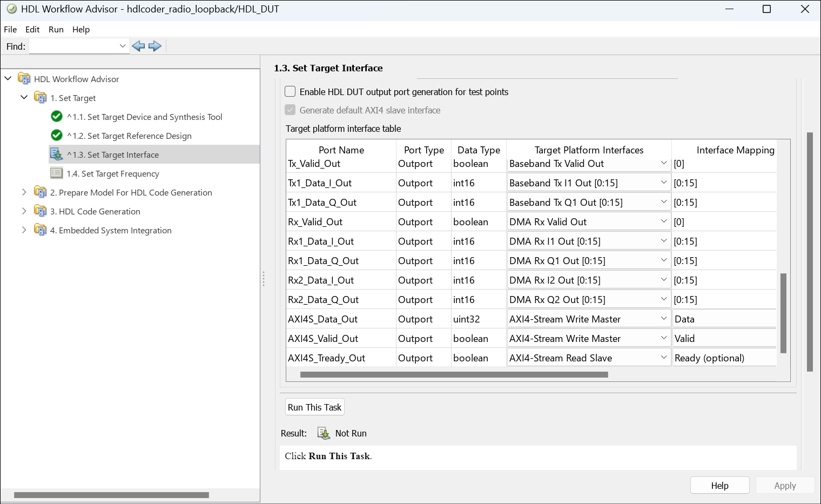821x504 pixels.
Task: Click the interface table horizontal scrollbar
Action: (x=454, y=374)
